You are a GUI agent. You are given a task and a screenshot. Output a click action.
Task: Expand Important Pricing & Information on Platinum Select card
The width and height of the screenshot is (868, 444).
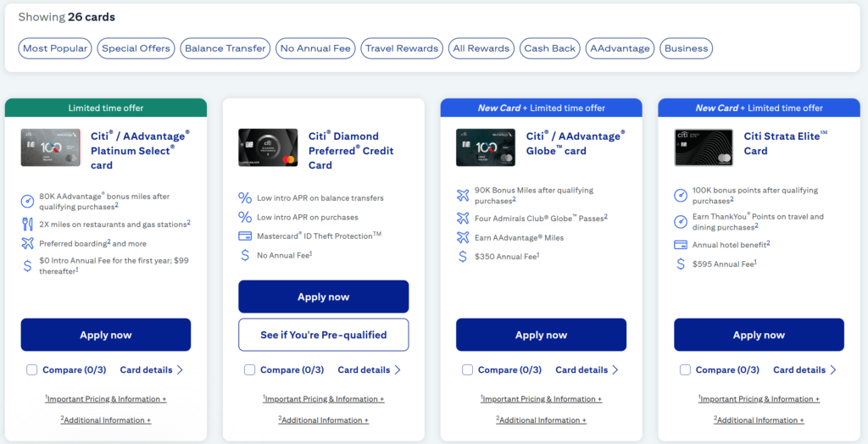[106, 399]
